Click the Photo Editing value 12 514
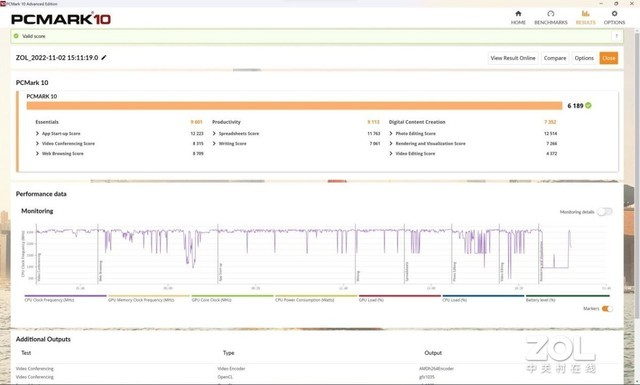 (550, 134)
